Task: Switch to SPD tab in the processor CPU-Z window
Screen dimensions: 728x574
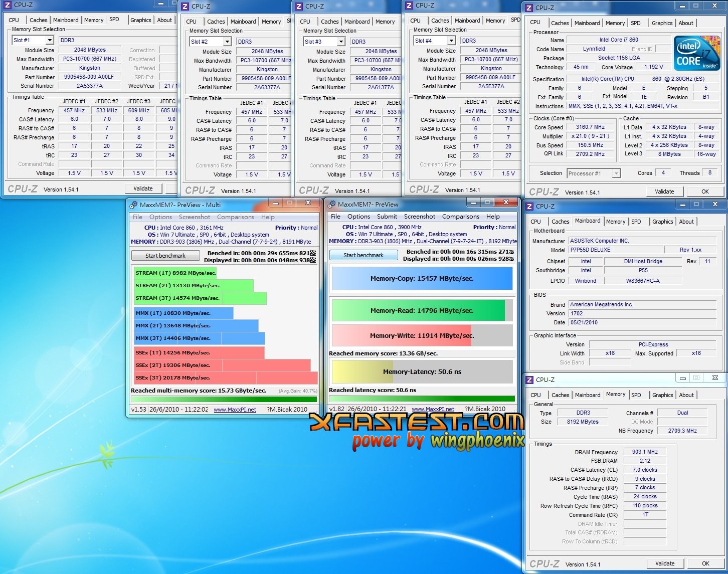Action: point(636,23)
